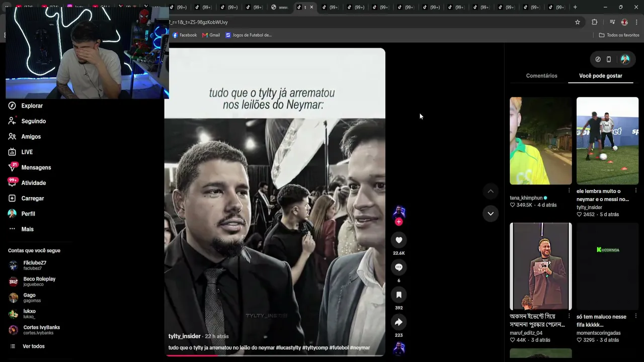The image size is (644, 362).
Task: Open tylty_insider profile from the video caption
Action: click(x=184, y=336)
